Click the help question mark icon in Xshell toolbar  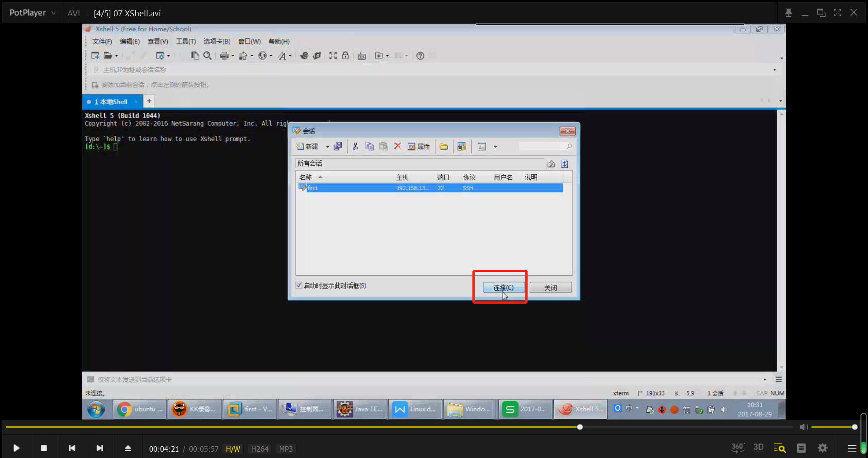coord(420,56)
